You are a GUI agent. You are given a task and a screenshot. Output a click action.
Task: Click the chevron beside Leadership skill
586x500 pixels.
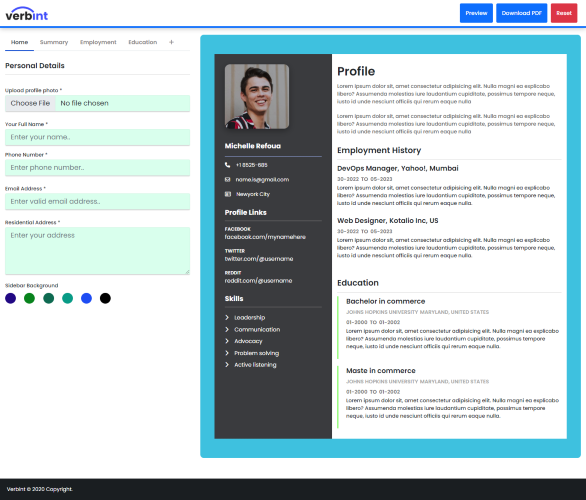[x=227, y=317]
